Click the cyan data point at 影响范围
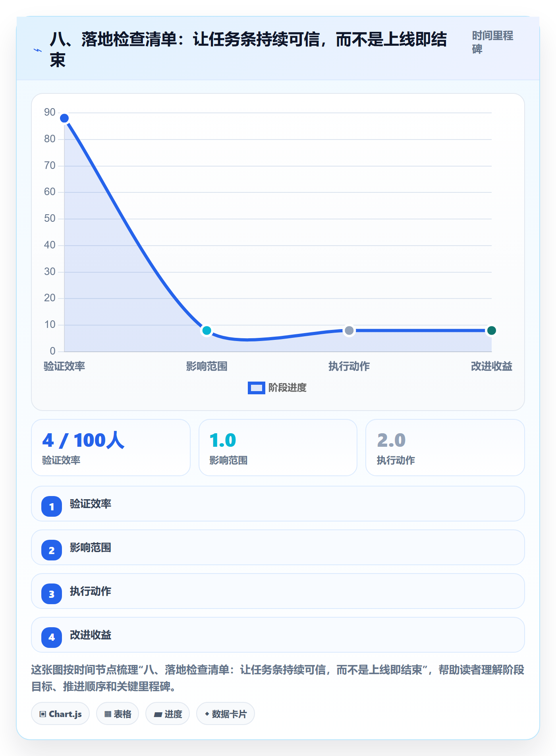This screenshot has width=556, height=756. pyautogui.click(x=207, y=330)
